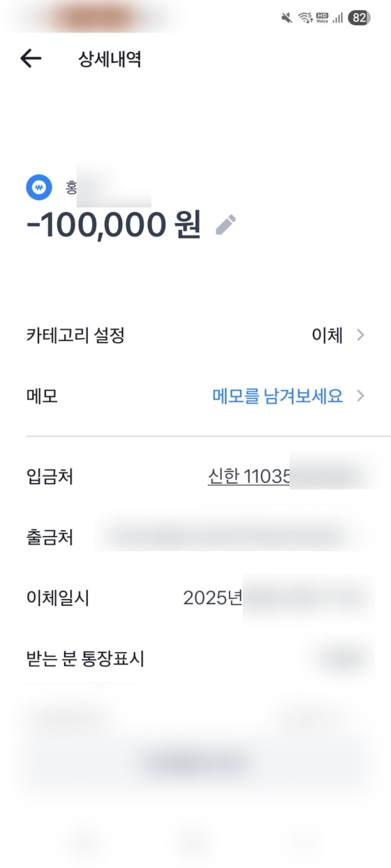Expand category chevron next to 이체
The image size is (391, 868).
point(361,335)
